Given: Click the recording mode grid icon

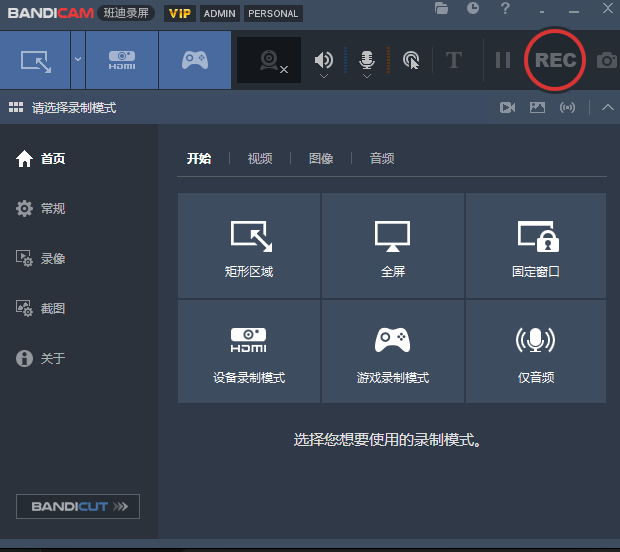Looking at the screenshot, I should tap(16, 107).
